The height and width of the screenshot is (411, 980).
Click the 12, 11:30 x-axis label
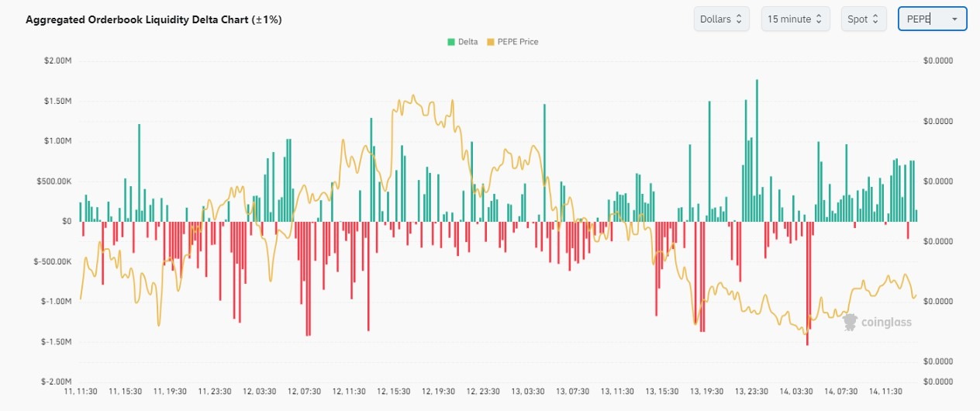[x=350, y=392]
